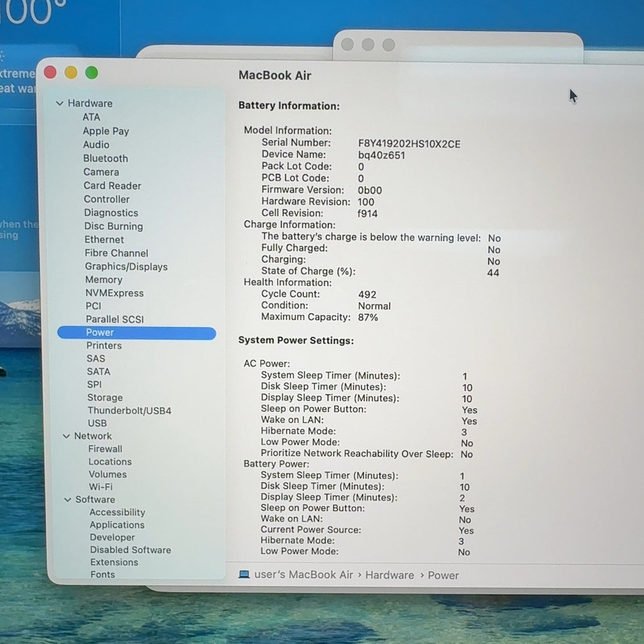Select PCI in the sidebar
644x644 pixels.
pos(94,306)
